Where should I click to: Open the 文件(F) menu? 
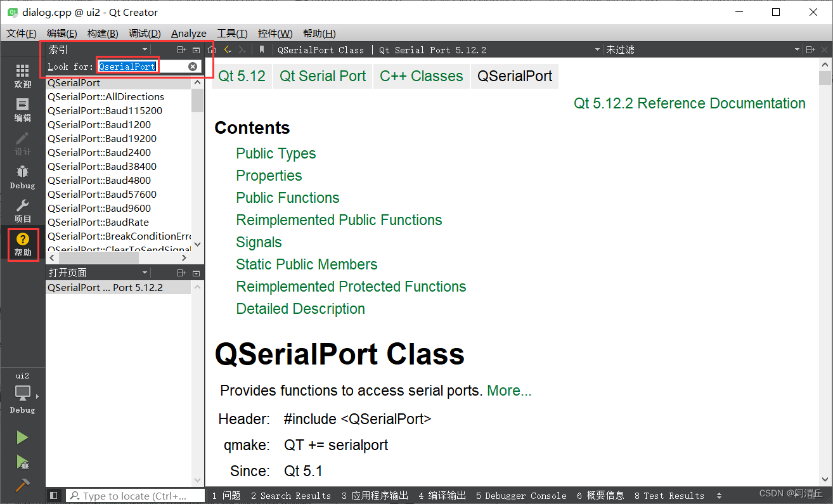click(22, 33)
